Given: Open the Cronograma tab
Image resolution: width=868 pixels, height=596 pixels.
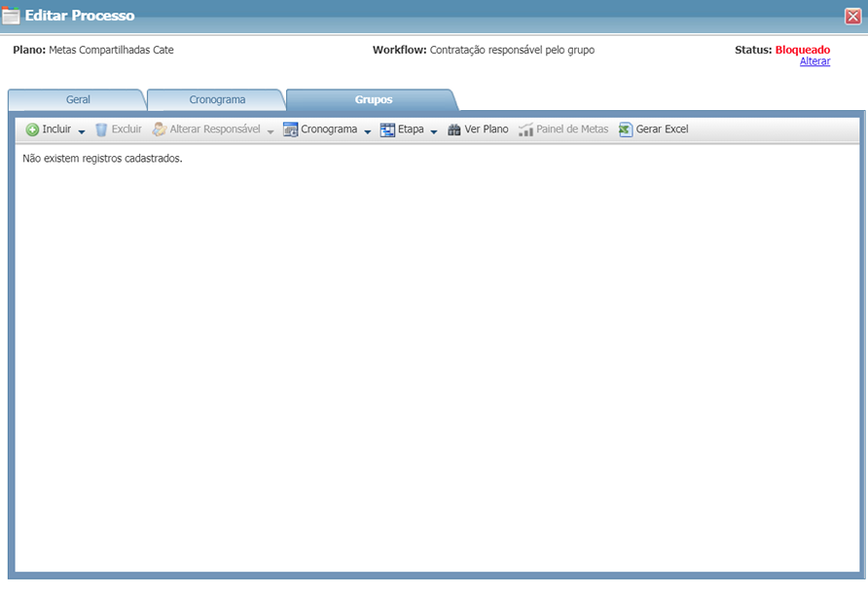Looking at the screenshot, I should point(217,99).
